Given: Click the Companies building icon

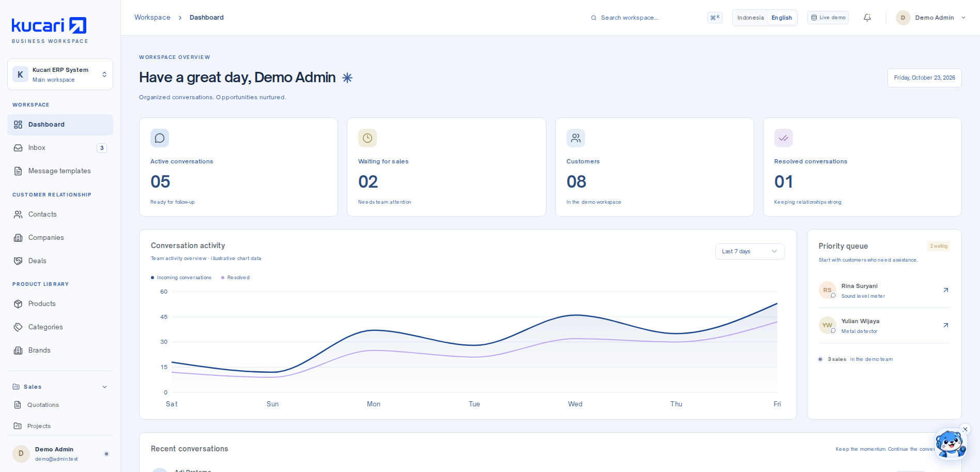Looking at the screenshot, I should point(18,238).
